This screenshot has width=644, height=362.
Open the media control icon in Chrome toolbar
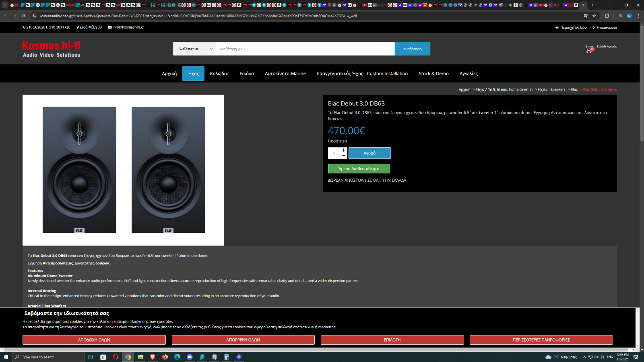[x=620, y=16]
